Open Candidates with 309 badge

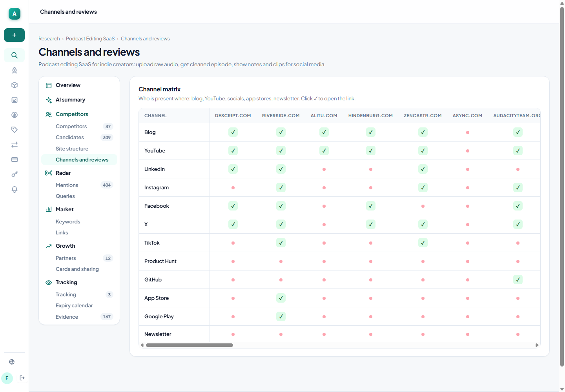79,137
